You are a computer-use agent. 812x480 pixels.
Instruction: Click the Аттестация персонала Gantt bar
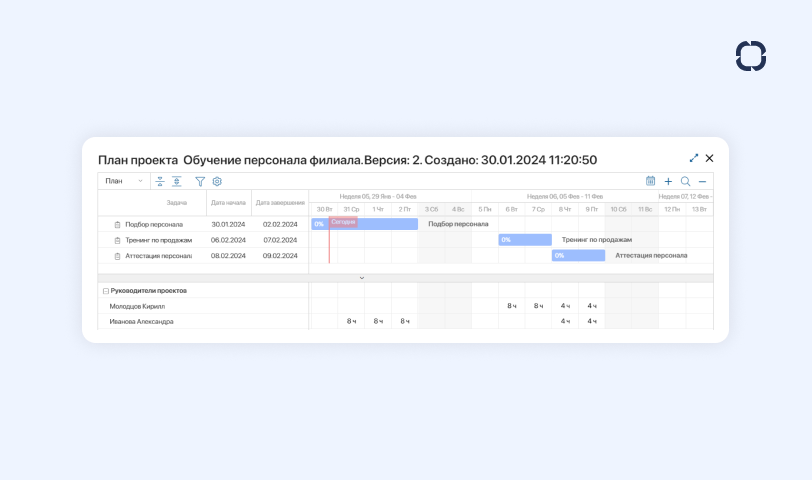coord(578,255)
